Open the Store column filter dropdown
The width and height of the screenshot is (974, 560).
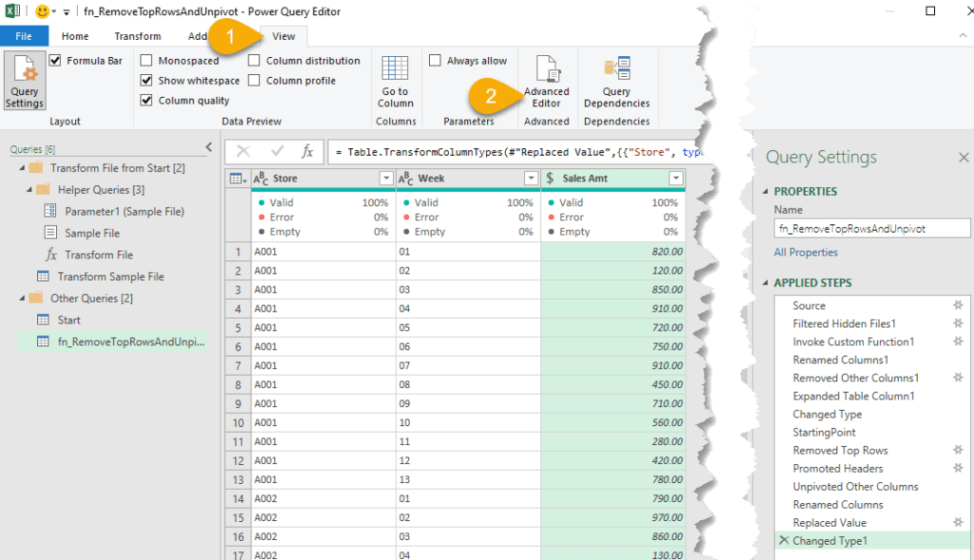pyautogui.click(x=386, y=179)
